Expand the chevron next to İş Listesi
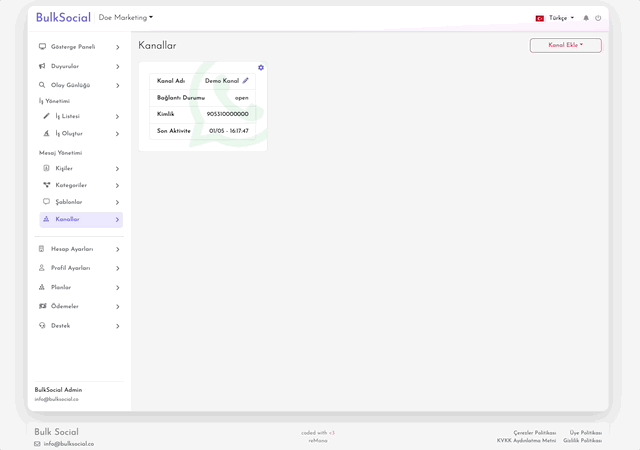 (117, 117)
